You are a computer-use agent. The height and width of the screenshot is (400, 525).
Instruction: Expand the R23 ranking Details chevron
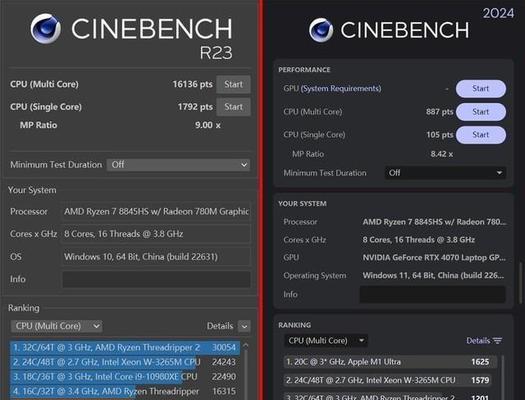[244, 326]
